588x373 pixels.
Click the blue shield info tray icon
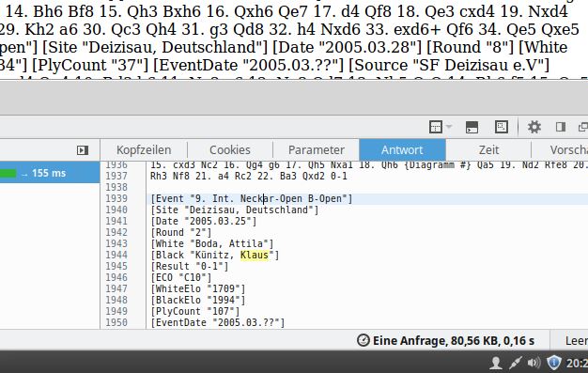click(553, 363)
